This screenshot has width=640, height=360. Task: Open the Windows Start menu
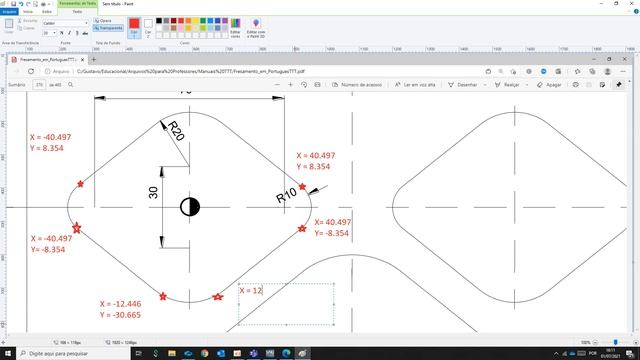pyautogui.click(x=8, y=353)
